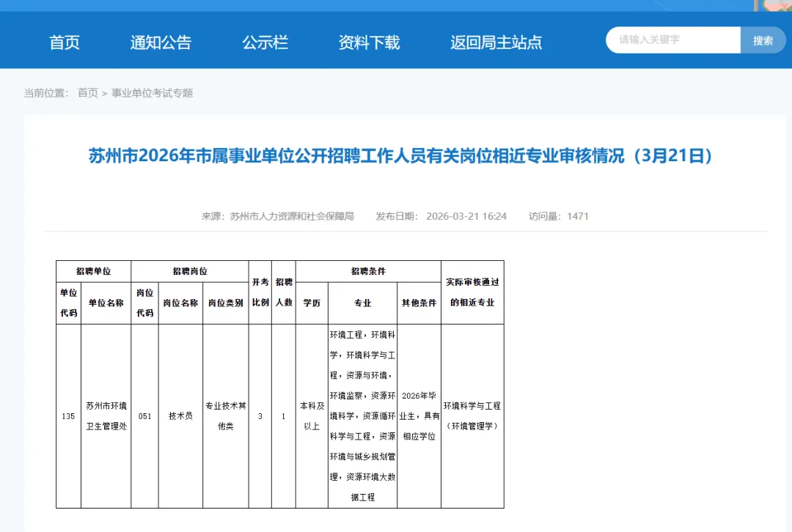Click the 专业 column header

click(363, 303)
